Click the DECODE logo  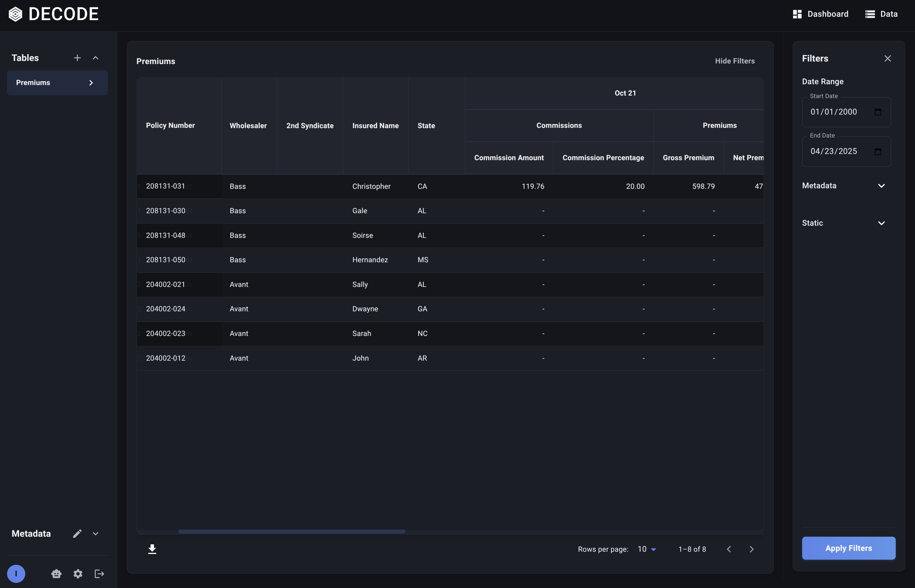[x=53, y=14]
